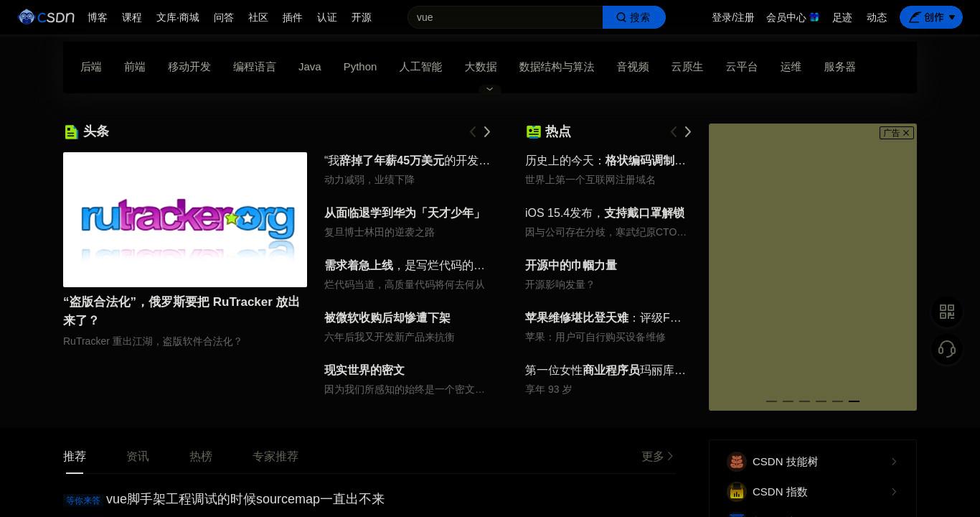Open 课程 in top navigation

(132, 17)
